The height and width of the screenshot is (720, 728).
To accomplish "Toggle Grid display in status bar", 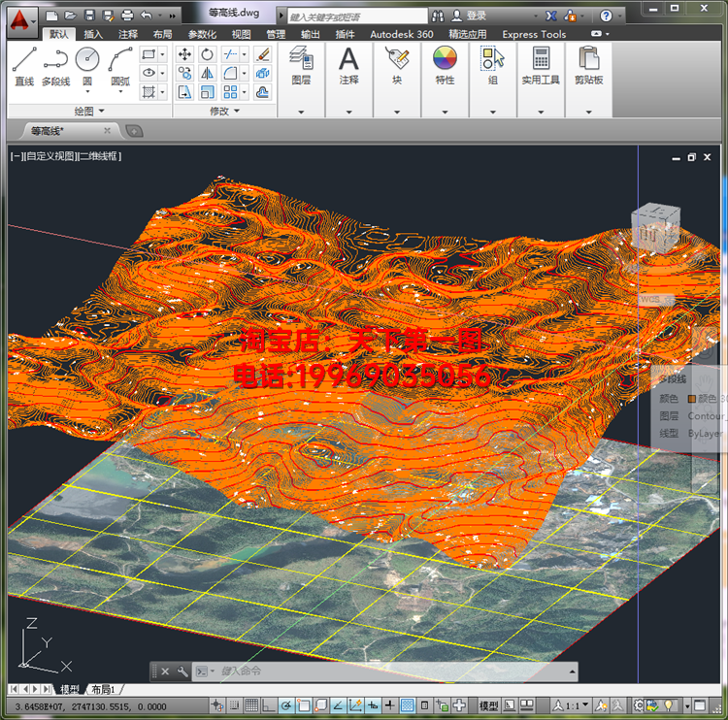I will pos(251,706).
